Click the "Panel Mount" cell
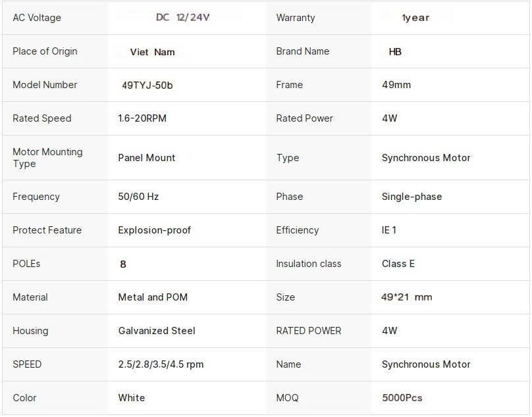Screen dimensions: 532x417 pos(147,158)
